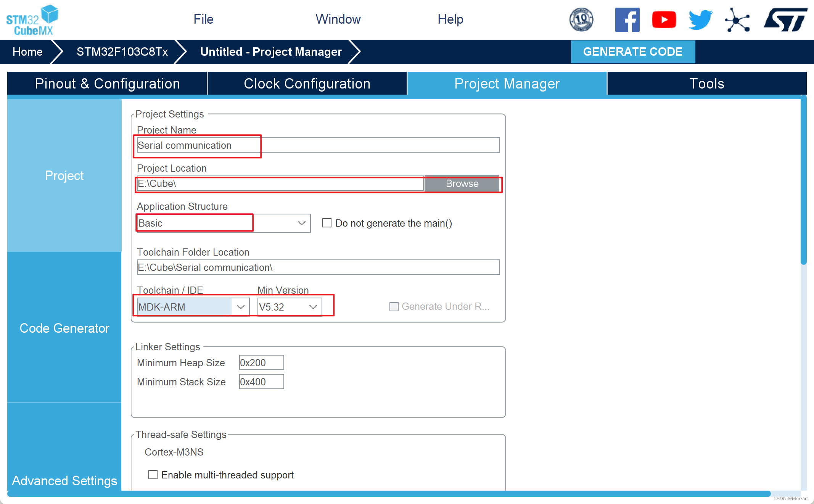Open the Twitter social icon link

697,19
